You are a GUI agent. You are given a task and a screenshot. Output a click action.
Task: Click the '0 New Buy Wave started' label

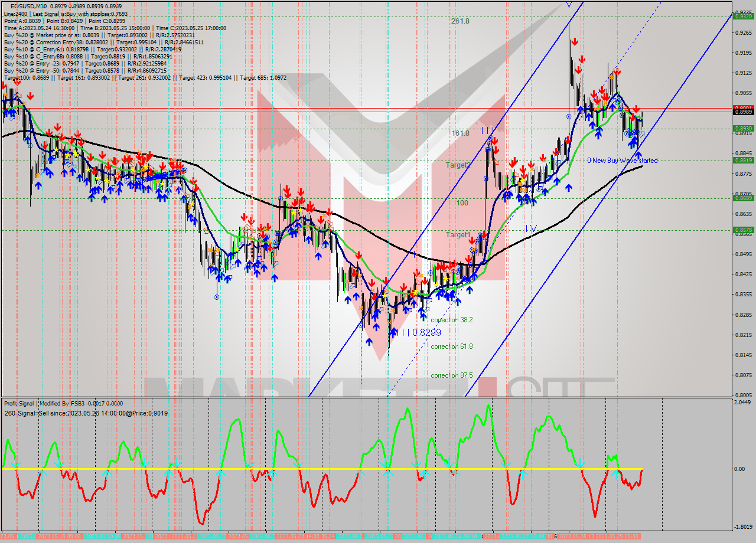point(622,161)
